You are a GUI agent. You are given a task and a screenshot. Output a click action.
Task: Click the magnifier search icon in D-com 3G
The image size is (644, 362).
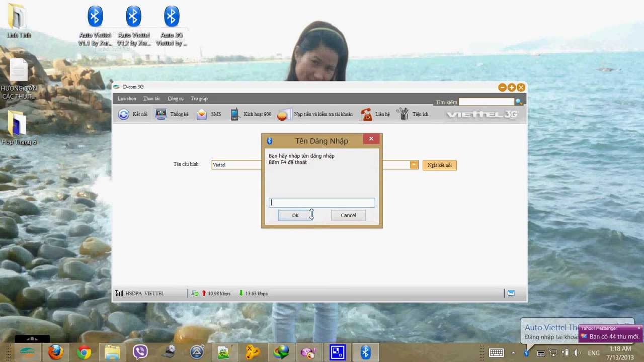[519, 102]
